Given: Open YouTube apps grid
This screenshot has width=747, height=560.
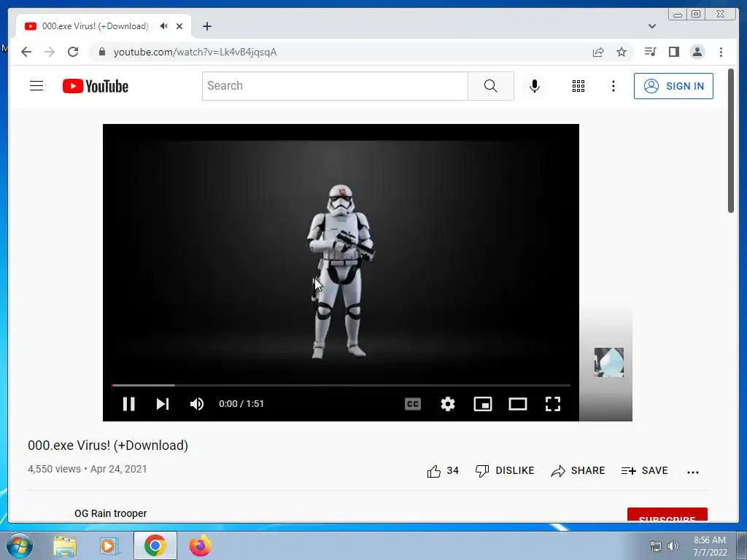Looking at the screenshot, I should pyautogui.click(x=578, y=86).
